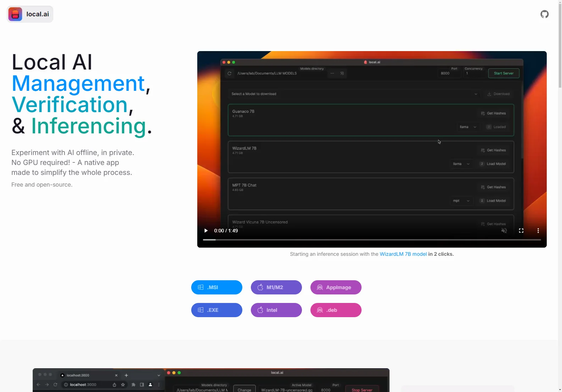Open mpt dropdown for MPT 7B Chat
The image size is (562, 392).
point(462,201)
